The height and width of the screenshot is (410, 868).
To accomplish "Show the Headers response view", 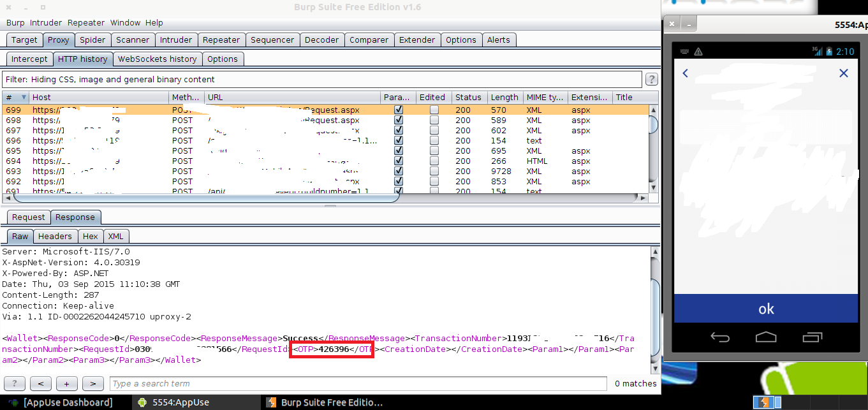I will point(55,236).
